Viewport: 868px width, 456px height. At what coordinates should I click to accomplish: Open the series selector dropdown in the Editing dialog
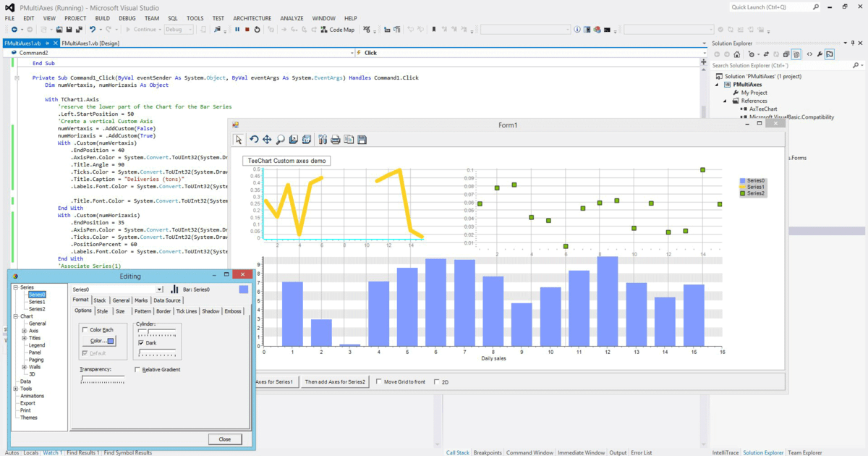click(x=159, y=289)
